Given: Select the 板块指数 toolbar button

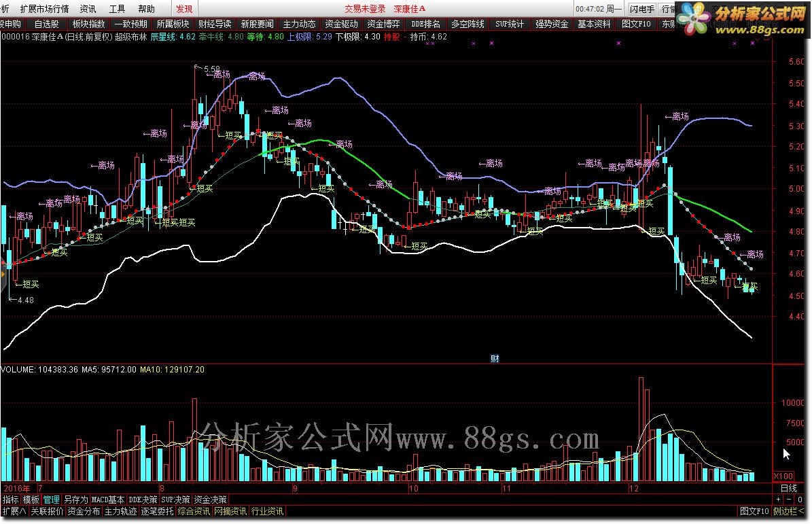Looking at the screenshot, I should point(88,24).
